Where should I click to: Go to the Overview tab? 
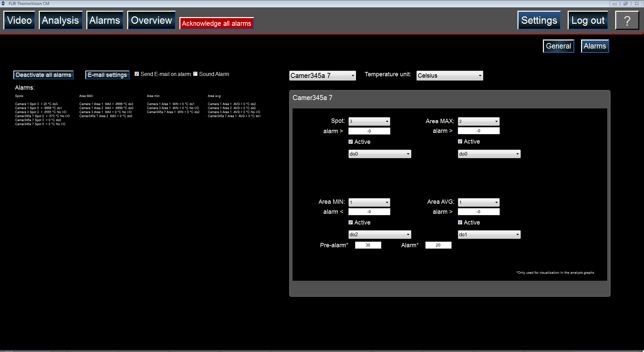[x=151, y=20]
